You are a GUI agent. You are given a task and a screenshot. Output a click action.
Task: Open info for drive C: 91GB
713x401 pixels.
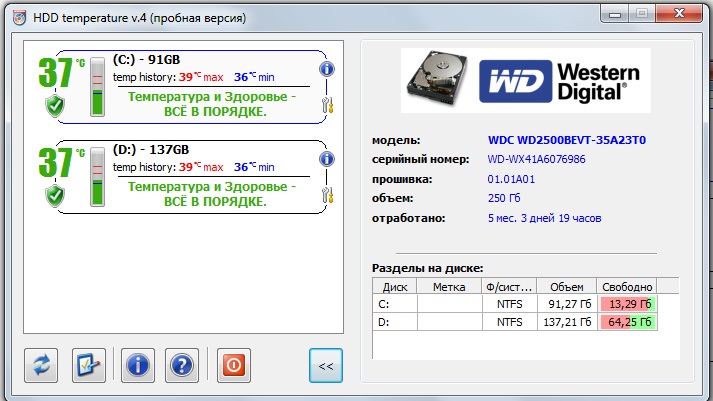[x=326, y=69]
